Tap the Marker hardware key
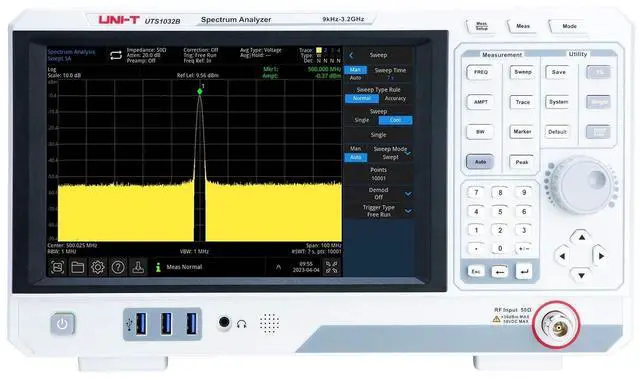 [x=522, y=132]
